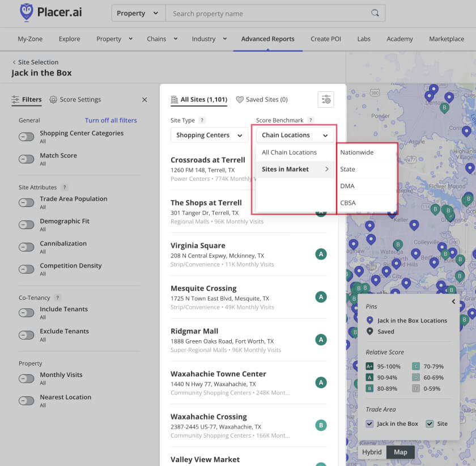Open the Property search type dropdown
The width and height of the screenshot is (476, 466).
point(139,13)
